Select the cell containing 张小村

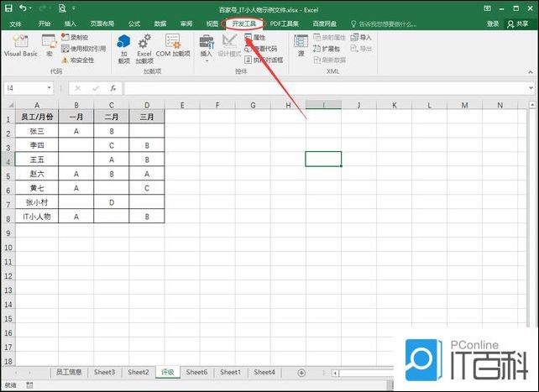click(x=37, y=202)
